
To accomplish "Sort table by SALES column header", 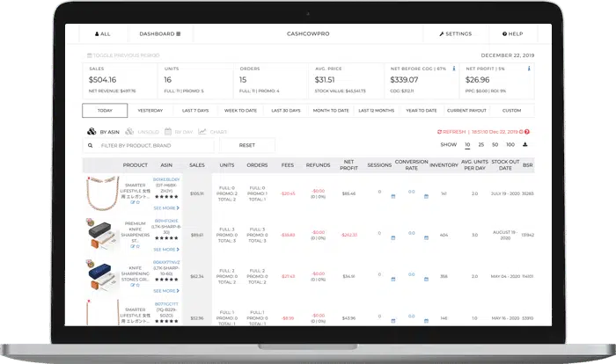I will pyautogui.click(x=197, y=165).
